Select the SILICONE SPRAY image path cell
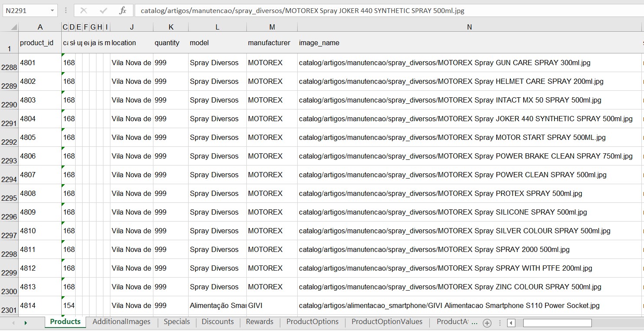Screen dimensions: 644x331 tap(469, 212)
